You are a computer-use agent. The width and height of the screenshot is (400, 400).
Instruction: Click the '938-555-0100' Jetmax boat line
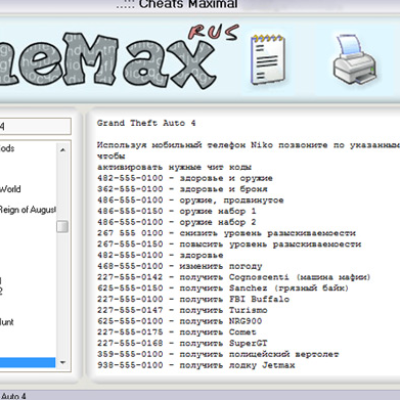(196, 365)
